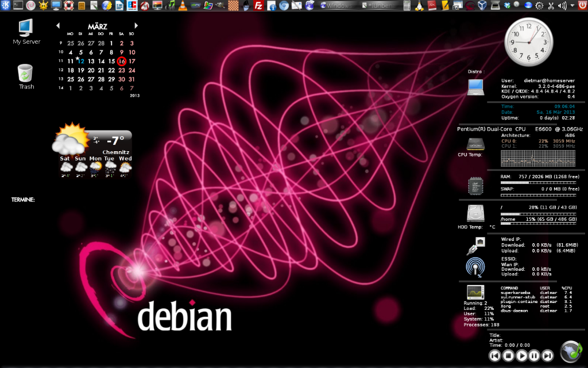This screenshot has height=368, width=588.
Task: Switch to the *(Unbena... taskbar window
Action: (379, 6)
